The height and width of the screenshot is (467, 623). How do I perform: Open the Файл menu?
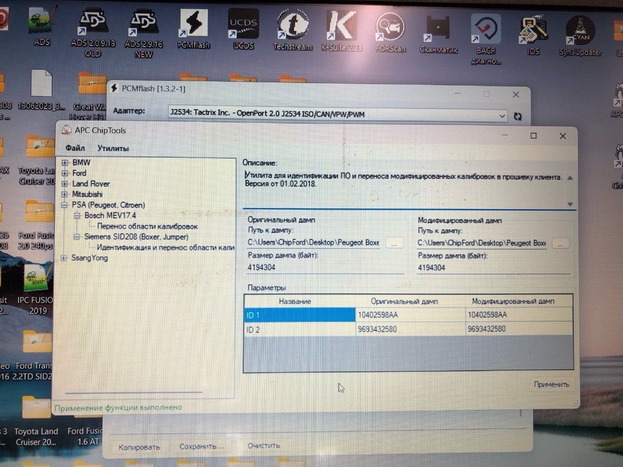tap(75, 148)
